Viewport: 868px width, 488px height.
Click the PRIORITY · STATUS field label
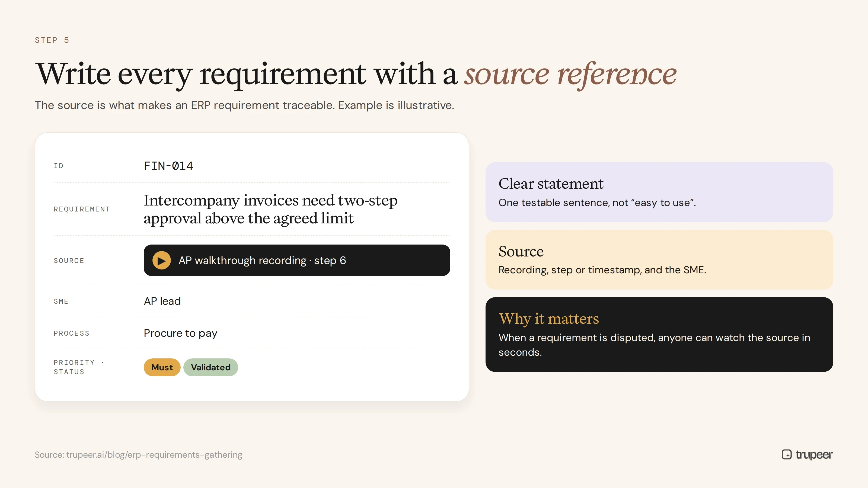pos(79,367)
